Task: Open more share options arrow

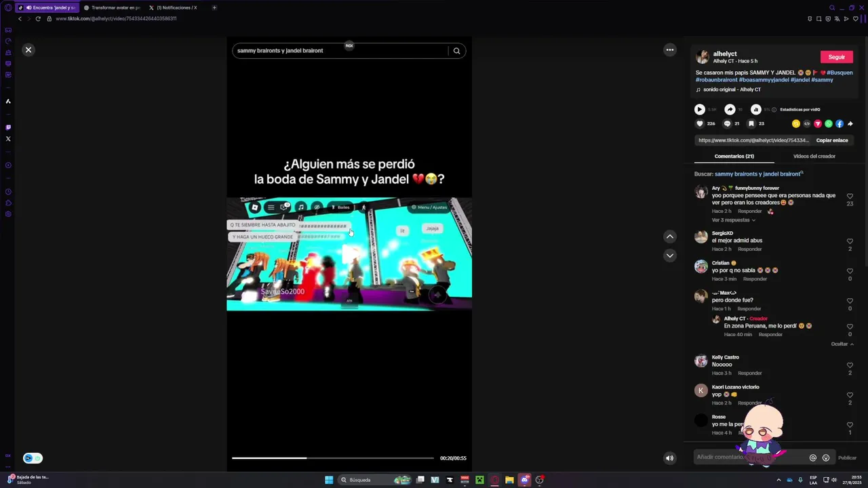Action: [x=850, y=124]
